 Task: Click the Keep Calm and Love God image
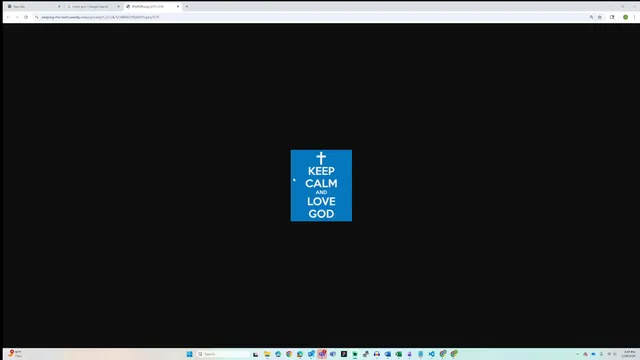click(x=321, y=186)
